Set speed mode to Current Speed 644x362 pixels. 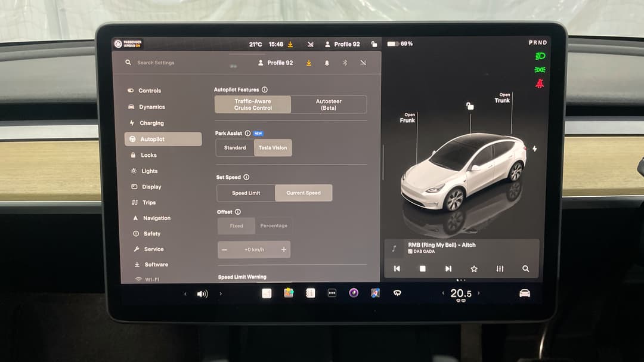point(304,193)
